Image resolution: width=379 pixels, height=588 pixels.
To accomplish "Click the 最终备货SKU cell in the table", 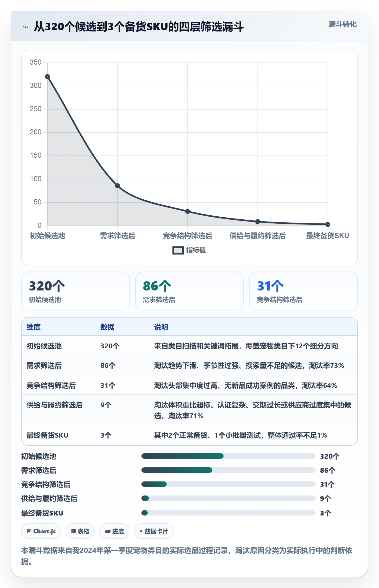I will (47, 435).
